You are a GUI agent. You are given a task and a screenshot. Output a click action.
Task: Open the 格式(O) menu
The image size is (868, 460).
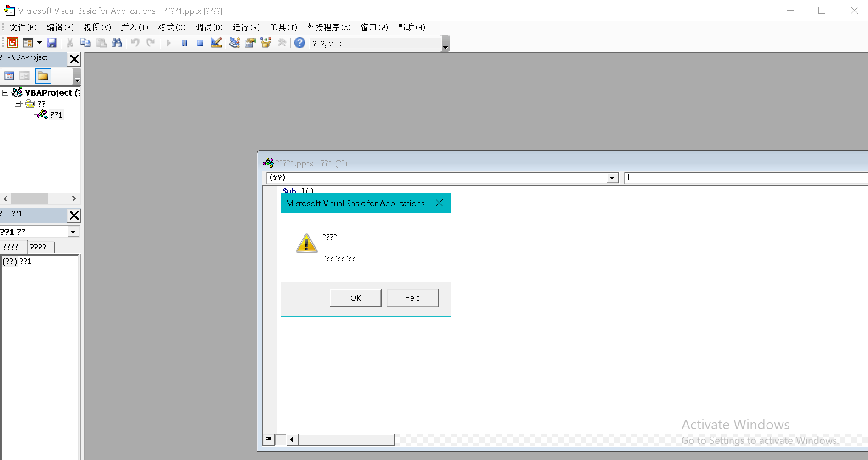[x=172, y=28]
